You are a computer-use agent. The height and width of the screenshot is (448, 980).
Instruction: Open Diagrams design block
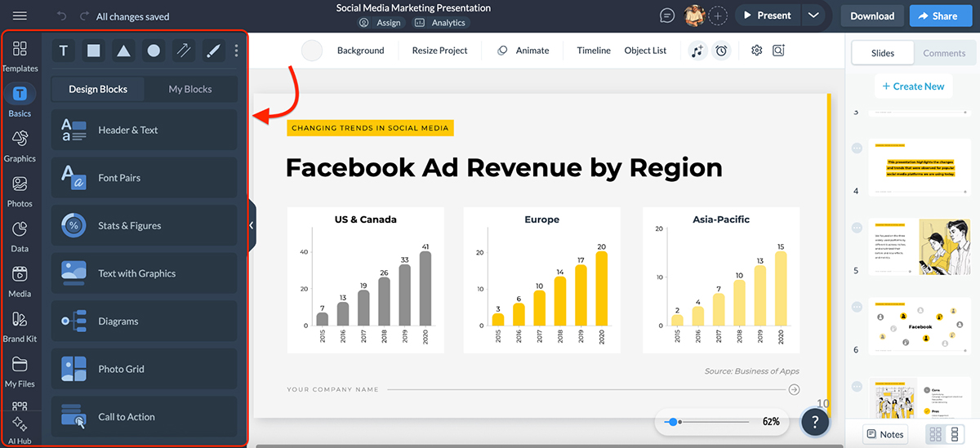click(x=145, y=321)
